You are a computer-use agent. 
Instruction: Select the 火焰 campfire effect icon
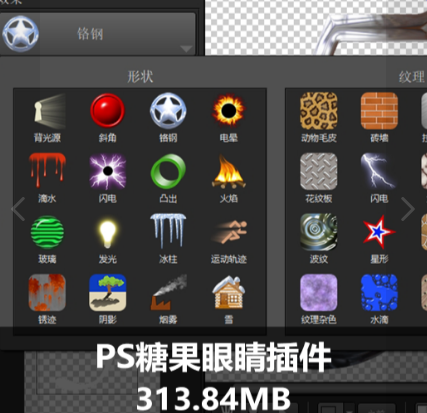229,172
